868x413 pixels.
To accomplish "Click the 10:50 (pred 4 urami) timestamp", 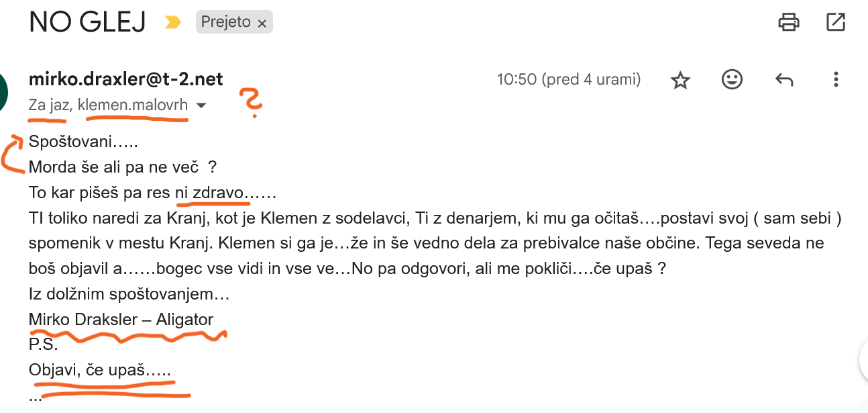I will 569,80.
